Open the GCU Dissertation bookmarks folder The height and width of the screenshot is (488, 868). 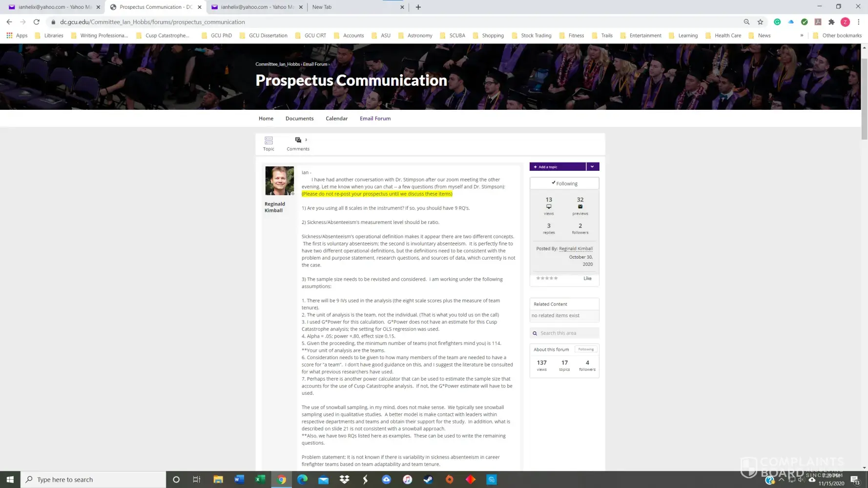tap(264, 36)
